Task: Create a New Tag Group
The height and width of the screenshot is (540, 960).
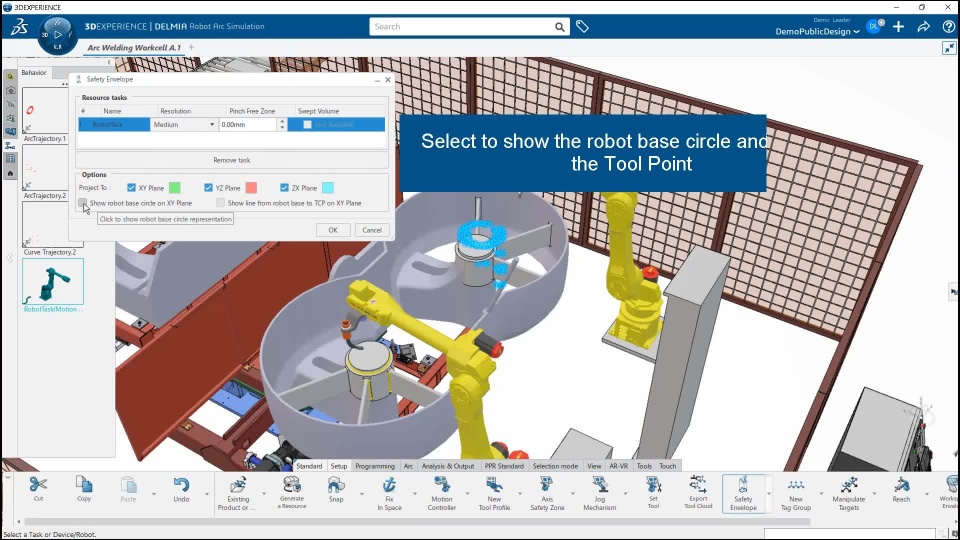Action: pos(796,493)
